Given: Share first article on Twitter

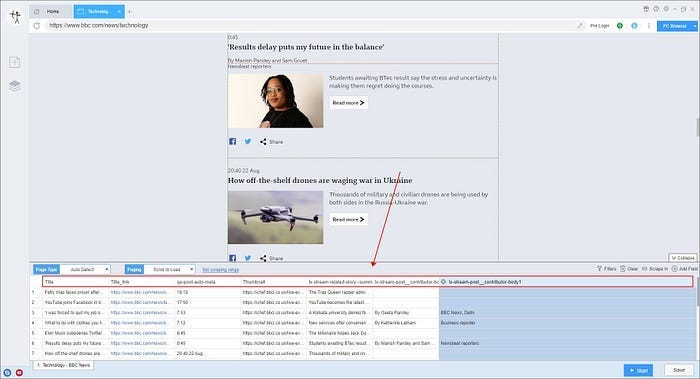Looking at the screenshot, I should pyautogui.click(x=248, y=142).
